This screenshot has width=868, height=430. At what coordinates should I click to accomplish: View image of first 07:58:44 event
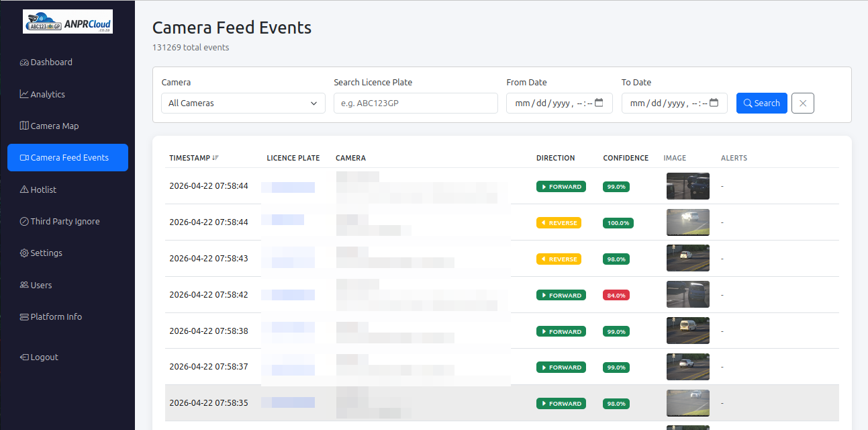click(x=687, y=186)
